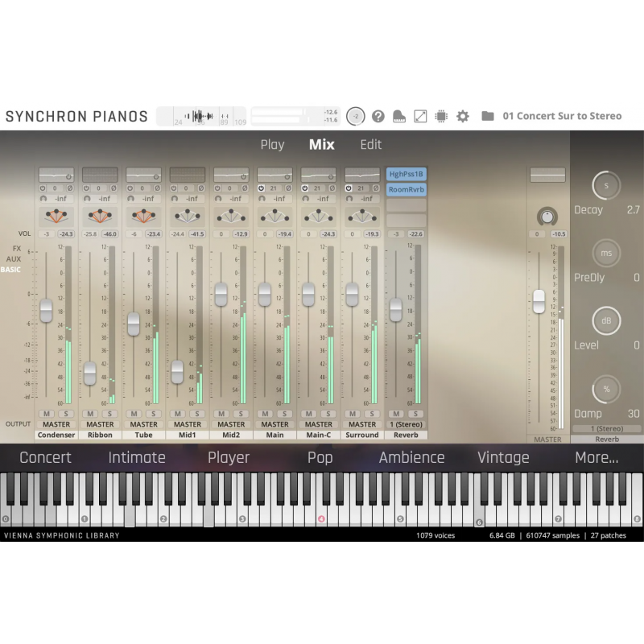Enable the power button on the Mid1 channel
This screenshot has height=644, width=644.
coord(173,188)
